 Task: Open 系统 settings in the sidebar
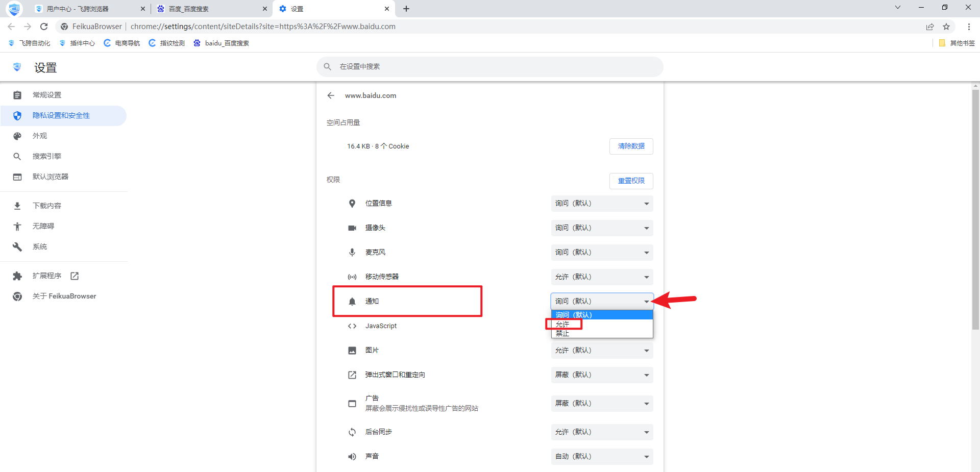click(64, 247)
